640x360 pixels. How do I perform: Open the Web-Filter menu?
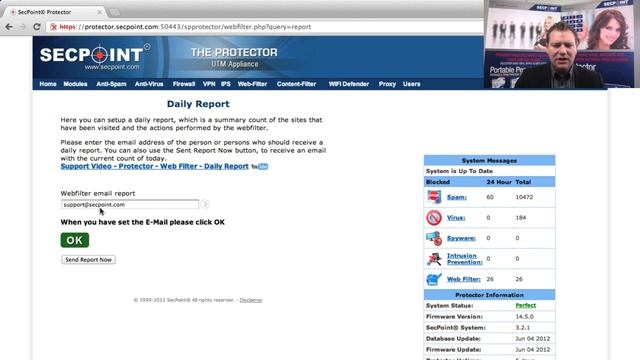click(252, 84)
